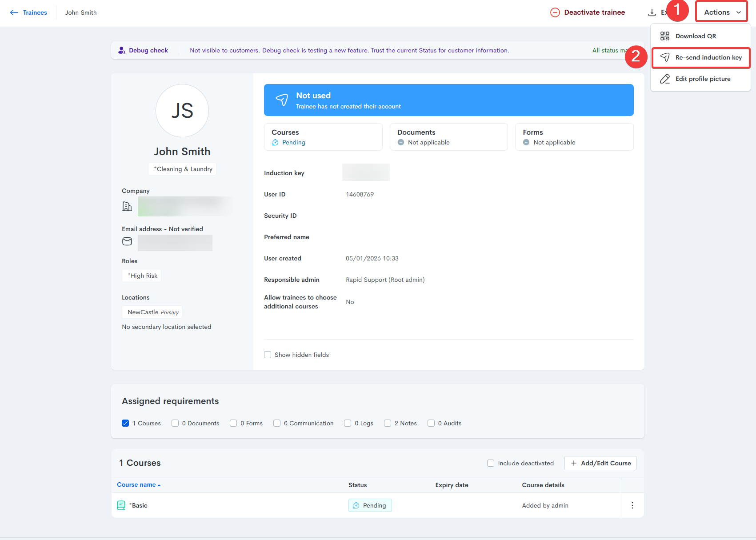
Task: Click the JS profile avatar circle
Action: tap(182, 111)
